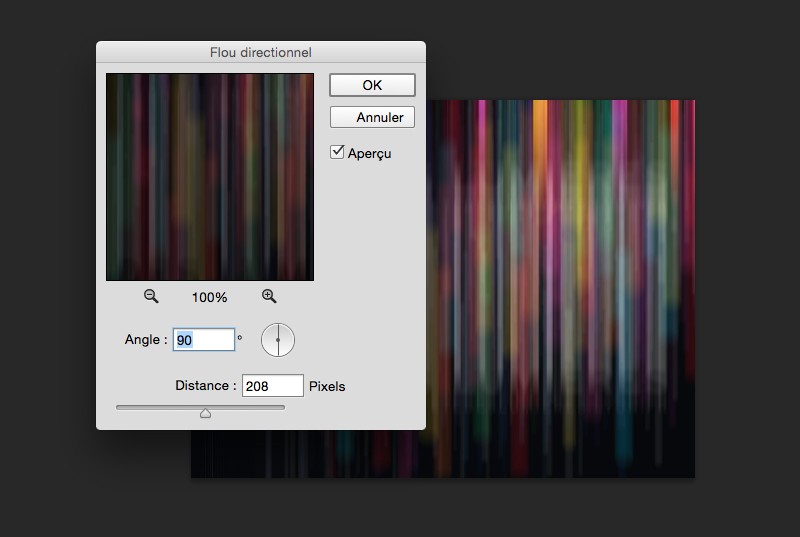
Task: Click the Aperçu checkbox label text
Action: pyautogui.click(x=369, y=153)
